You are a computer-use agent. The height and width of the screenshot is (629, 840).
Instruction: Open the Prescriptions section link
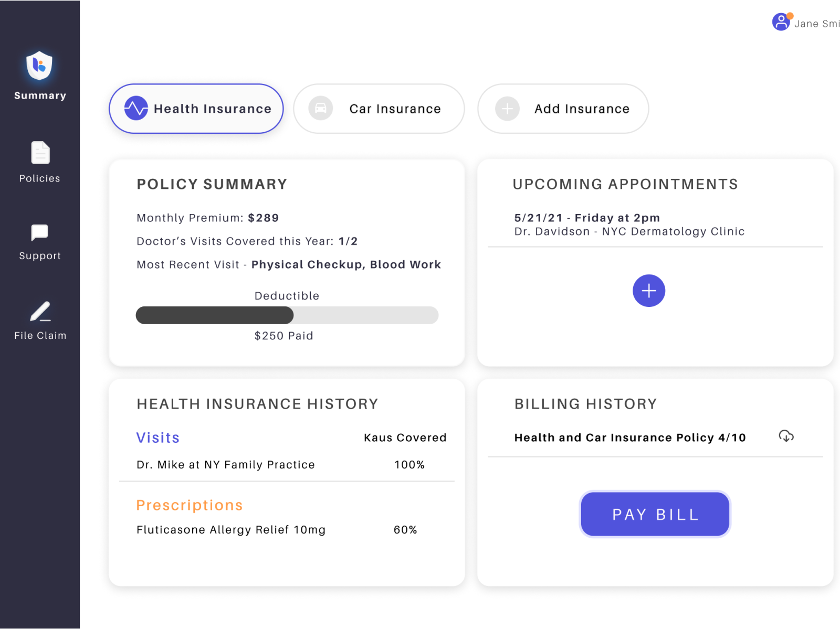point(189,505)
